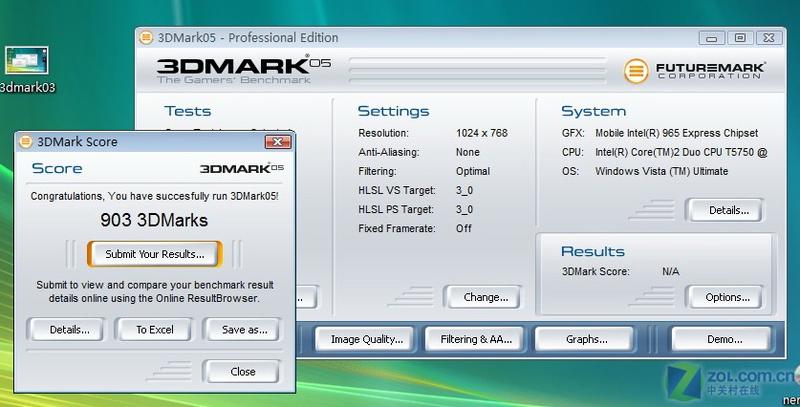Click the Tests section heading

click(x=188, y=111)
